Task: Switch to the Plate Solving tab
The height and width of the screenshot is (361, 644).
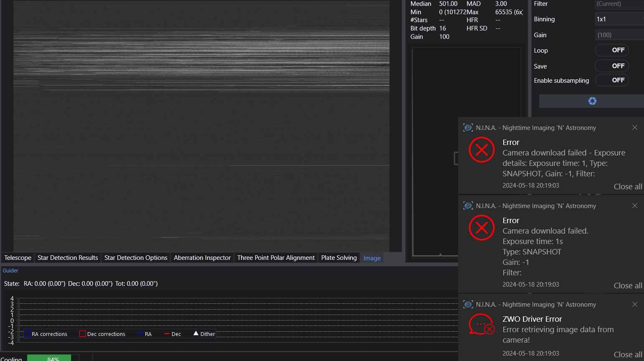Action: click(339, 258)
